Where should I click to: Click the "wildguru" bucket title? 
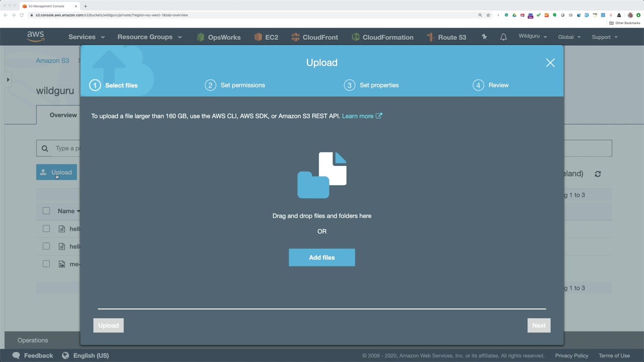point(55,91)
